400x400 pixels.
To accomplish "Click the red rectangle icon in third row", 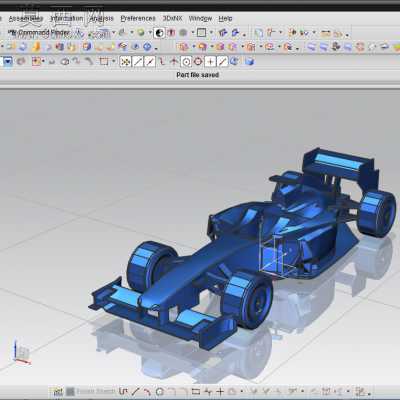I will click(x=36, y=61).
